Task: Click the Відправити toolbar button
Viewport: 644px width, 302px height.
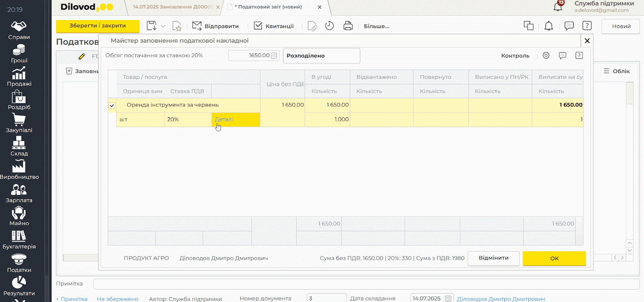Action: tap(216, 26)
